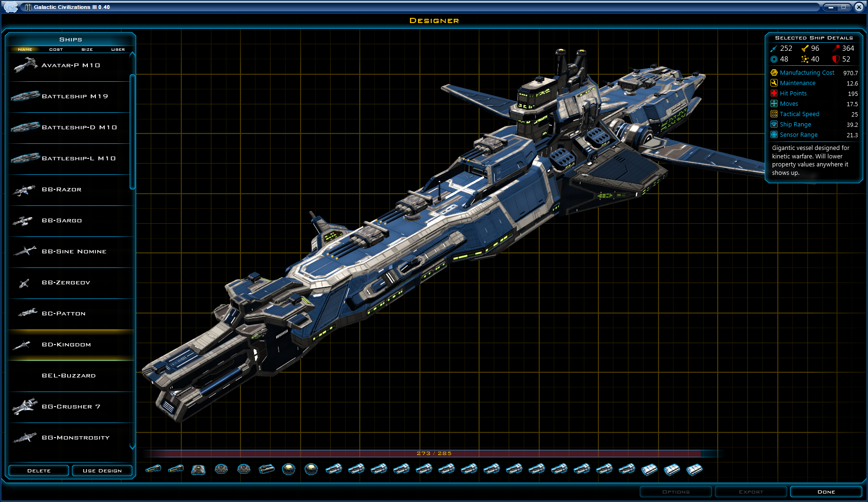The image size is (868, 502).
Task: Click the Use Design button
Action: [x=102, y=471]
